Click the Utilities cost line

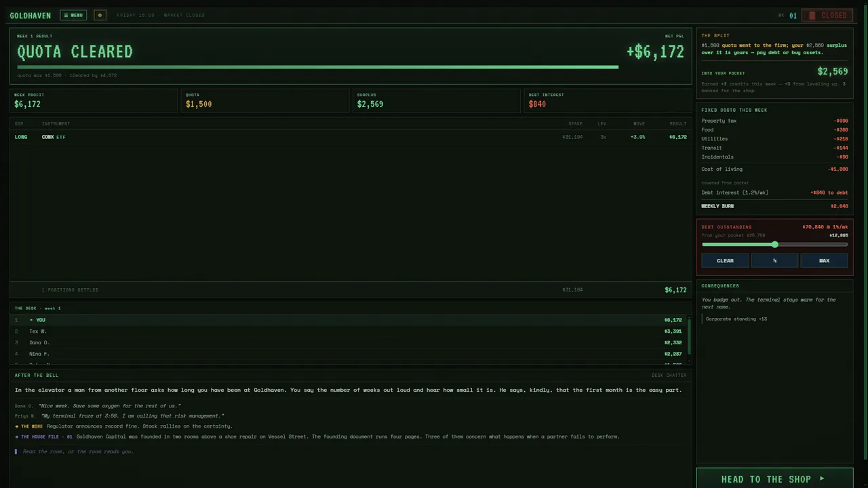pos(774,139)
